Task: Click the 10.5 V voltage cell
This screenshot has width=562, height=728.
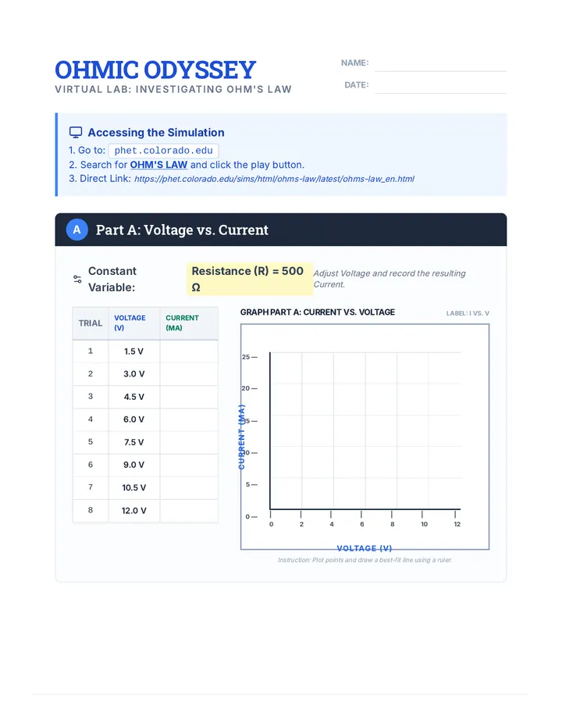Action: click(133, 488)
